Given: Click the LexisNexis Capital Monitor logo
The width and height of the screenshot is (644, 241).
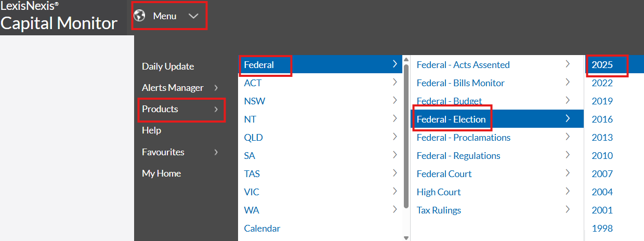Looking at the screenshot, I should tap(59, 18).
